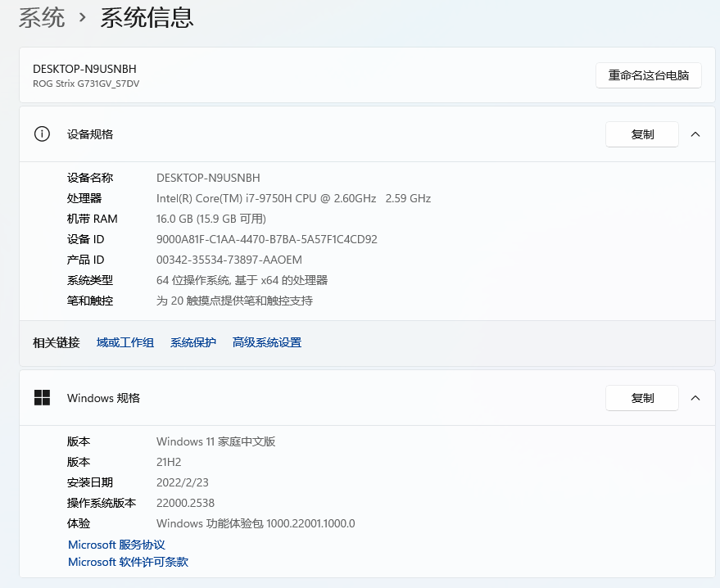The image size is (720, 588).
Task: Select the version value 21H2
Action: pos(169,462)
